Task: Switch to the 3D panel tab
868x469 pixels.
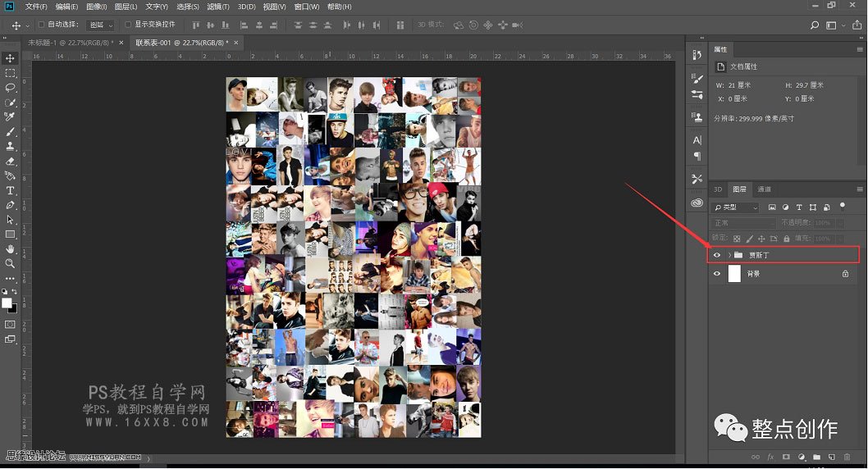Action: point(717,189)
